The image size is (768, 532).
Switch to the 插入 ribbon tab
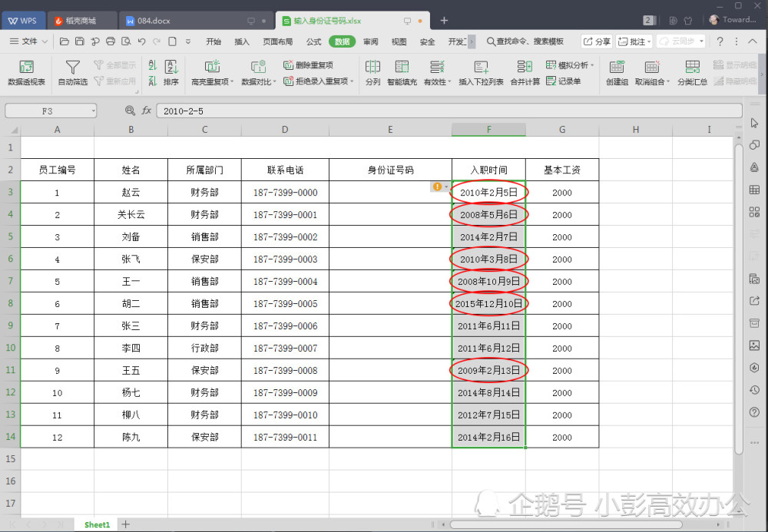(242, 41)
